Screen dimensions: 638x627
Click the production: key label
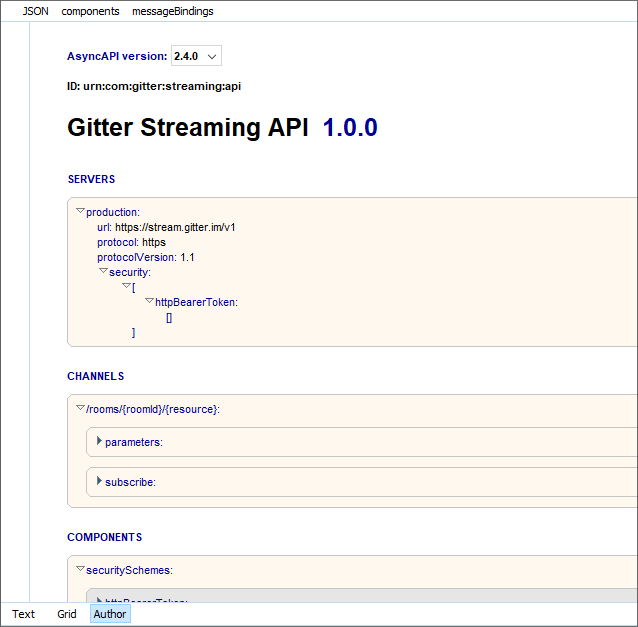113,212
